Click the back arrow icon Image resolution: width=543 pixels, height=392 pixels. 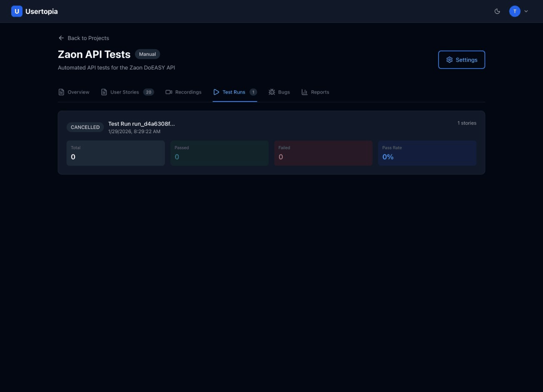coord(61,38)
